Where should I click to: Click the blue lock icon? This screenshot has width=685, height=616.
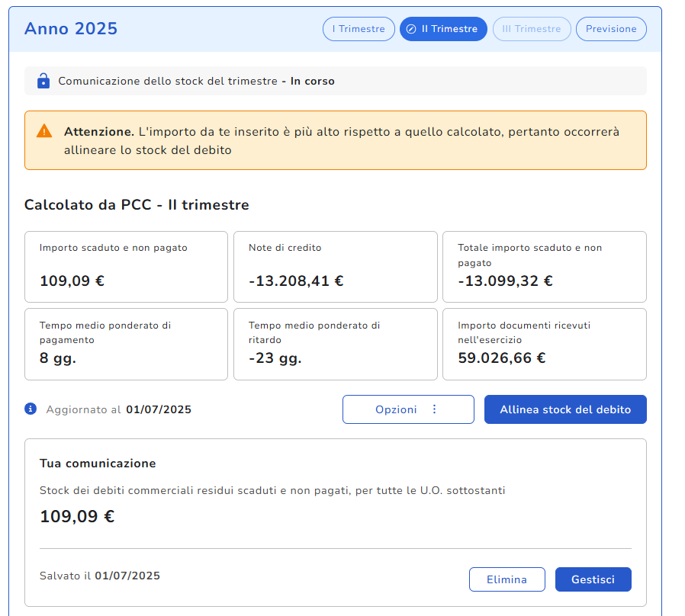coord(43,81)
